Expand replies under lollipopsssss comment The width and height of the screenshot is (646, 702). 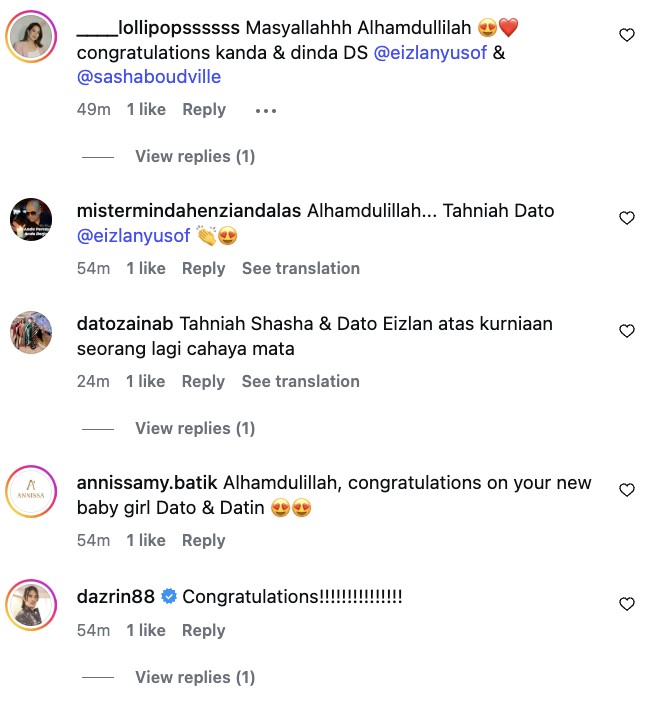click(195, 156)
